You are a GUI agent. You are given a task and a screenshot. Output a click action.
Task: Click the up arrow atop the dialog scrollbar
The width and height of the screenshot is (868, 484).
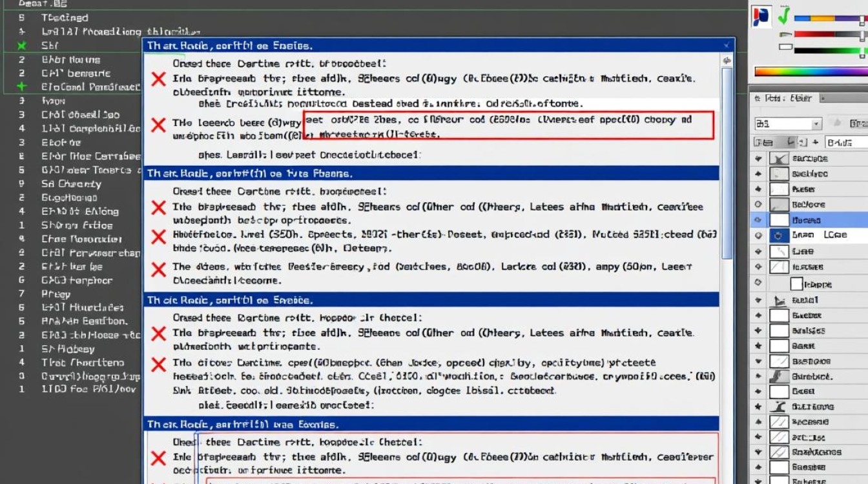pos(727,61)
